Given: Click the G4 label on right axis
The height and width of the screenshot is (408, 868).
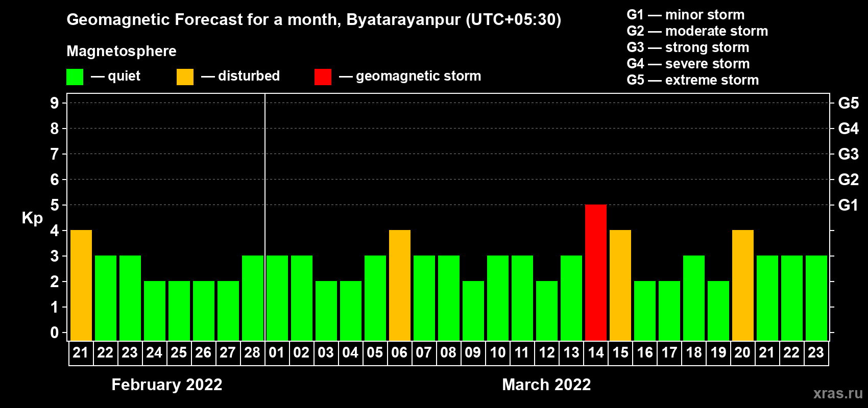Looking at the screenshot, I should 849,129.
